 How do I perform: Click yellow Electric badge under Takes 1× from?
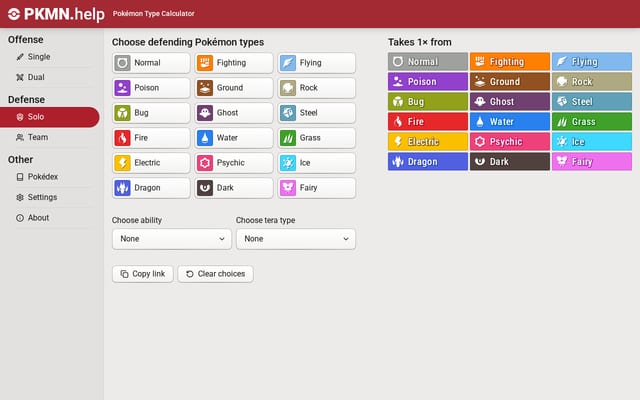point(428,142)
